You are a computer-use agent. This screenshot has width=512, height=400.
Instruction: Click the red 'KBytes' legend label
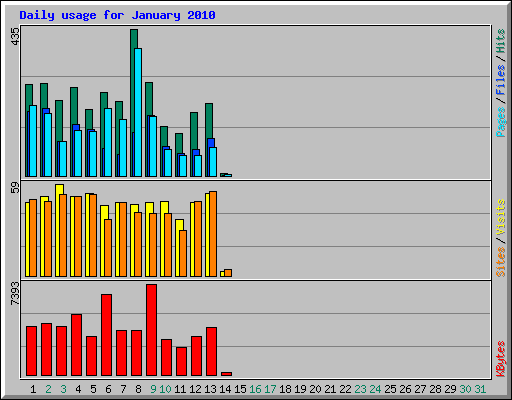pyautogui.click(x=501, y=359)
